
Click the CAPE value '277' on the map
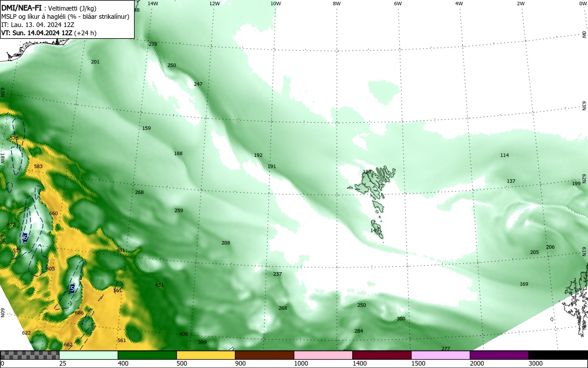pyautogui.click(x=446, y=349)
